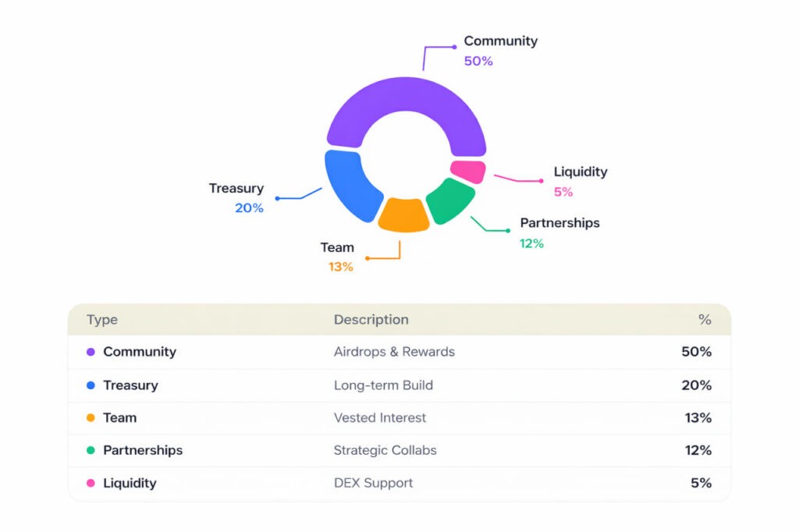799x532 pixels.
Task: Click the Treasury 20% chart label
Action: 236,198
